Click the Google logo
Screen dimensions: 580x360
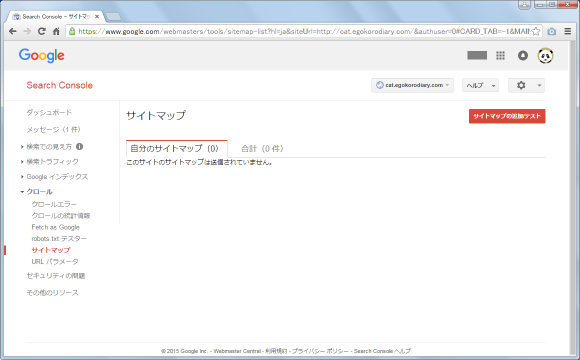pyautogui.click(x=42, y=55)
